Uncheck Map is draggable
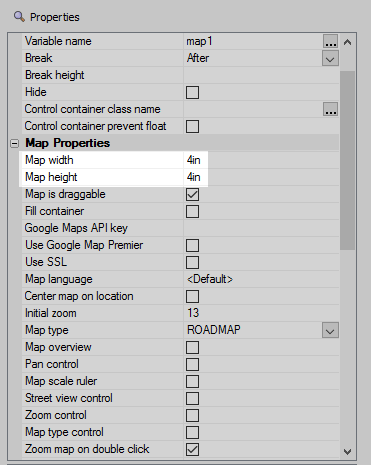Viewport: 371px width, 465px height. click(x=192, y=194)
